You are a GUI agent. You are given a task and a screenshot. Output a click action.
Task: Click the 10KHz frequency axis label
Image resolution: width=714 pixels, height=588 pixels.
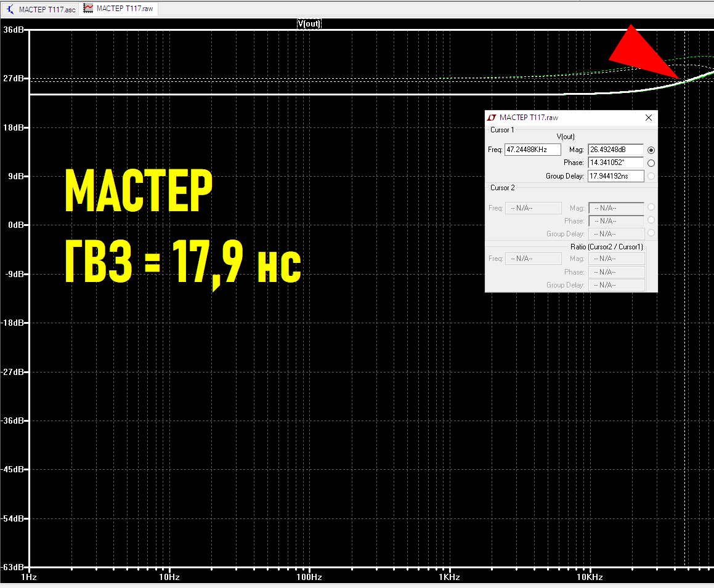click(590, 577)
